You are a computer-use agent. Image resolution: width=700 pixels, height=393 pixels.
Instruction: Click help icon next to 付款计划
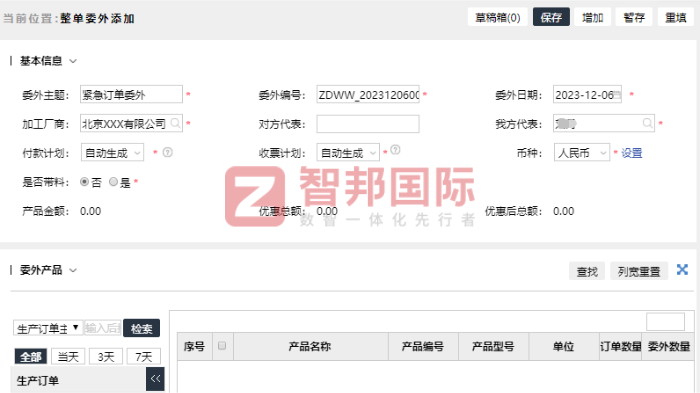click(x=167, y=152)
